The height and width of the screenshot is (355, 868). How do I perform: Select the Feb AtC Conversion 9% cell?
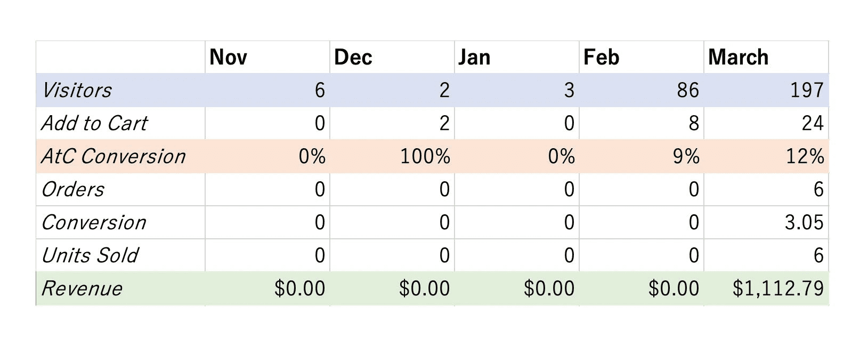(642, 156)
